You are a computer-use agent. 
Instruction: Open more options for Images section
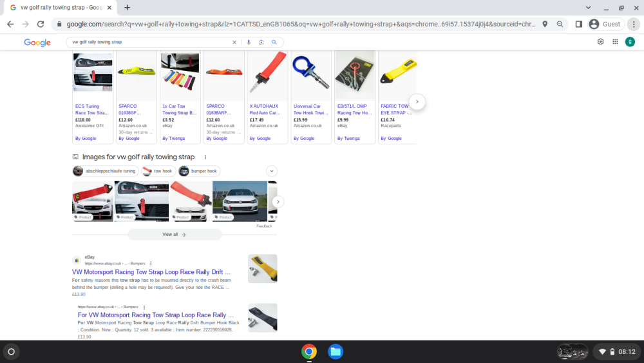tap(205, 157)
